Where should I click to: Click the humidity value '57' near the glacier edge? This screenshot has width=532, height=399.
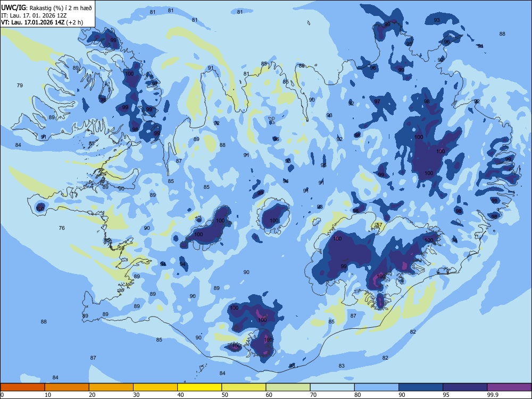click(x=379, y=225)
